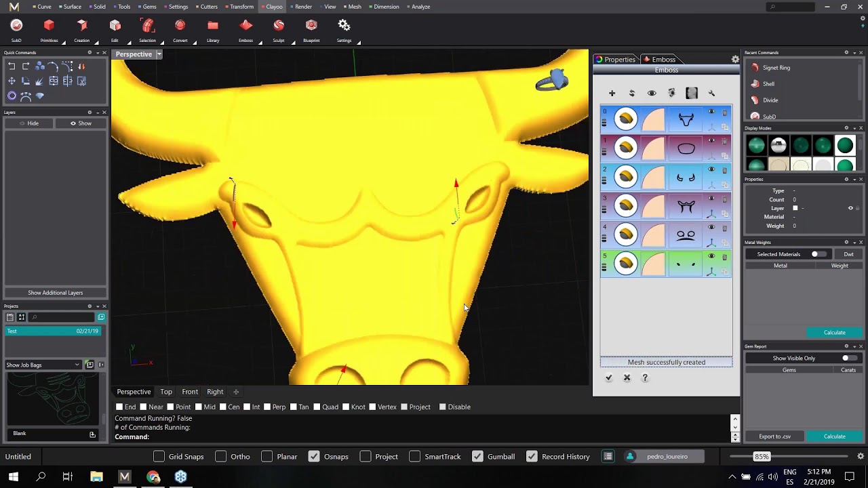Open the Windows Start menu
The width and height of the screenshot is (868, 488).
point(14,476)
